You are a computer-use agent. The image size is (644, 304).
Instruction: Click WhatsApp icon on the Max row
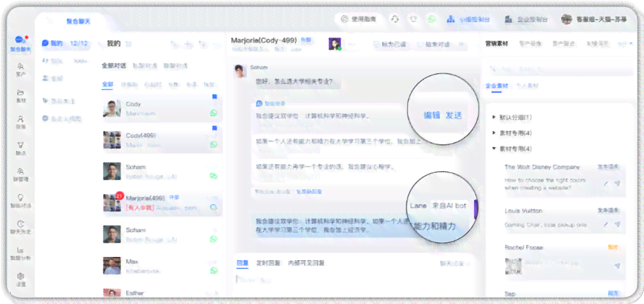point(213,270)
